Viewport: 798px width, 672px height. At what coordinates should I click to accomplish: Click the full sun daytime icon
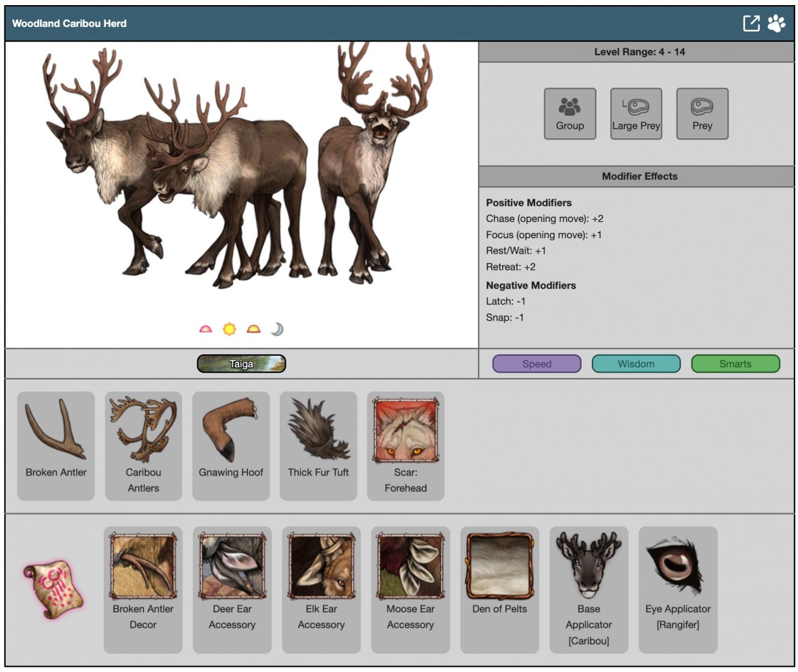tap(229, 329)
